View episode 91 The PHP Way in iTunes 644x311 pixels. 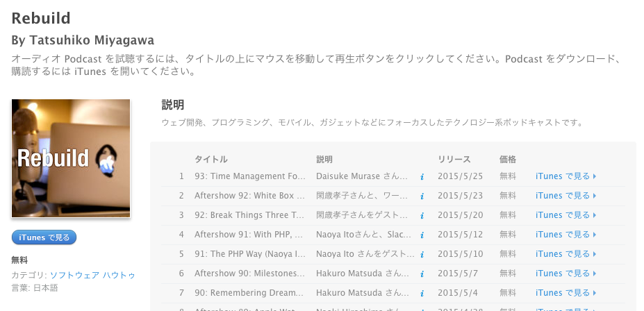pyautogui.click(x=565, y=254)
